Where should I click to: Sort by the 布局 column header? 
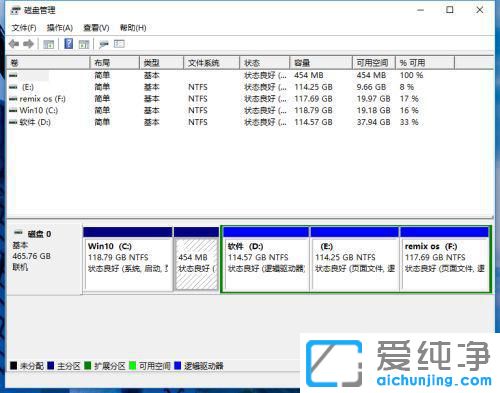[x=115, y=63]
